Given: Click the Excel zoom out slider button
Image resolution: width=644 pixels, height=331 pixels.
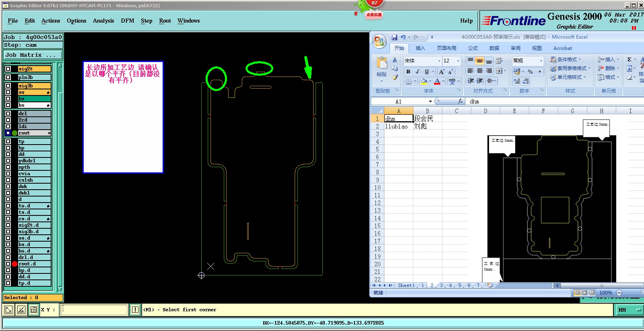Looking at the screenshot, I should pos(619,293).
